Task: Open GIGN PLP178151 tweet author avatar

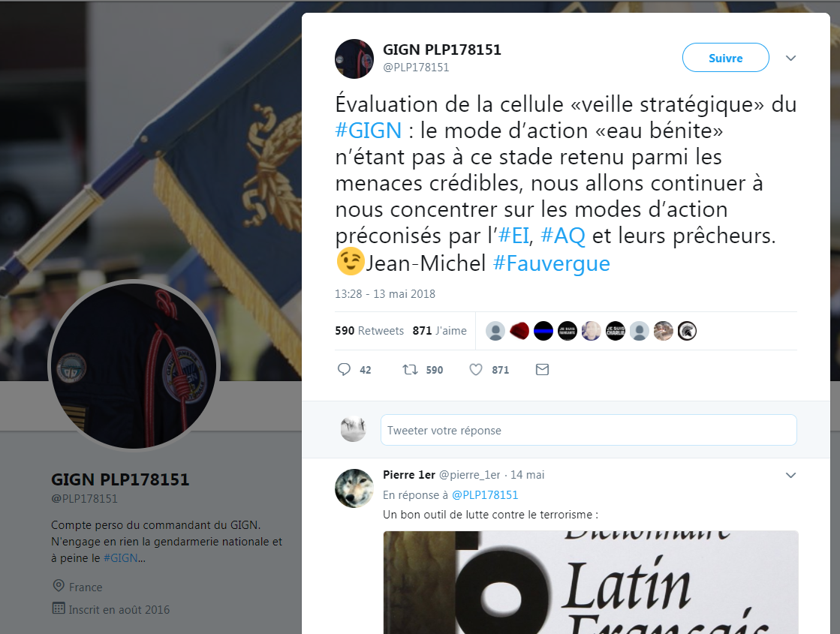Action: pyautogui.click(x=354, y=59)
